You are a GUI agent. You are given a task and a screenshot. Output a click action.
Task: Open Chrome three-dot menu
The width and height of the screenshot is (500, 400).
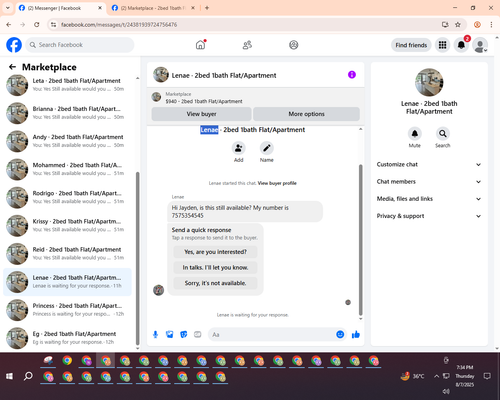point(491,24)
